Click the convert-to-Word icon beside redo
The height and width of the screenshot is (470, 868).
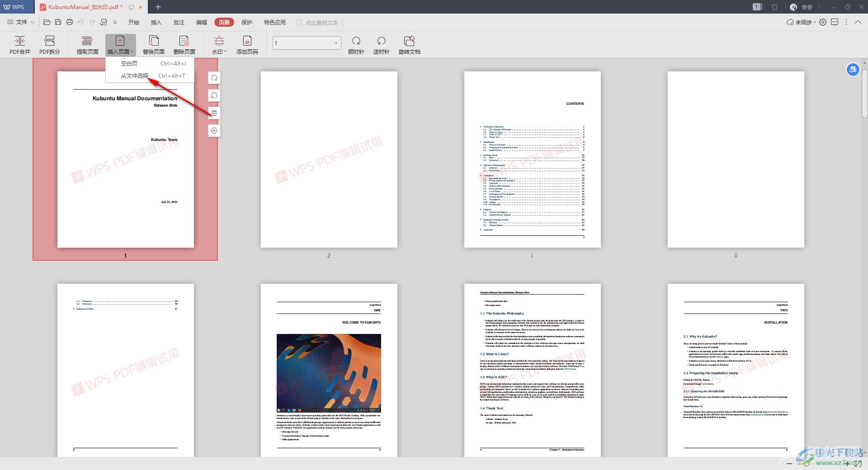104,22
